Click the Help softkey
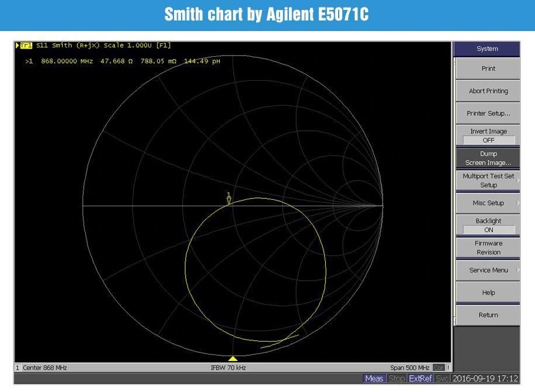535x392 pixels. click(488, 292)
